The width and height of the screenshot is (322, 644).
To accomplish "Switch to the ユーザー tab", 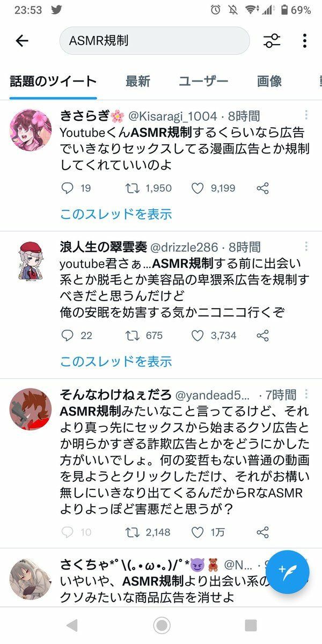I will point(204,82).
